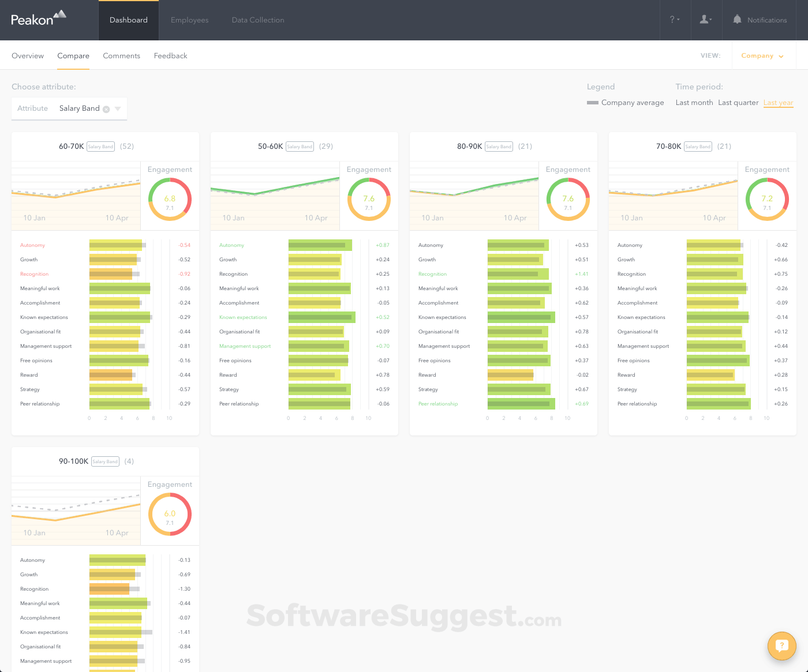Click the floating help chat bubble
This screenshot has width=808, height=672.
[781, 646]
